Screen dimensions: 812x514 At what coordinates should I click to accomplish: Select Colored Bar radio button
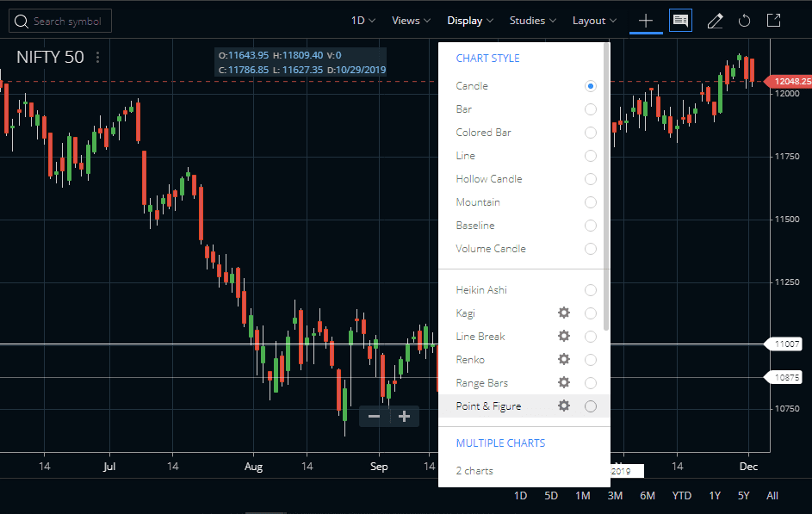(x=591, y=133)
